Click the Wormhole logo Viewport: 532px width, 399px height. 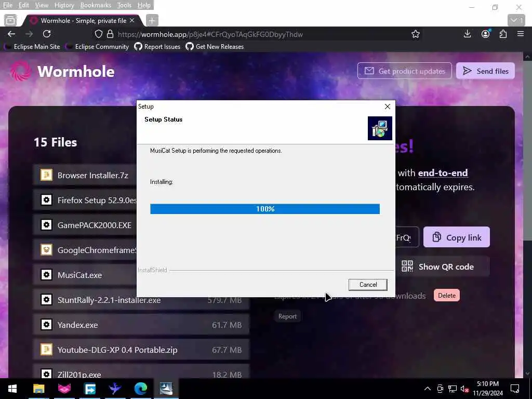62,71
